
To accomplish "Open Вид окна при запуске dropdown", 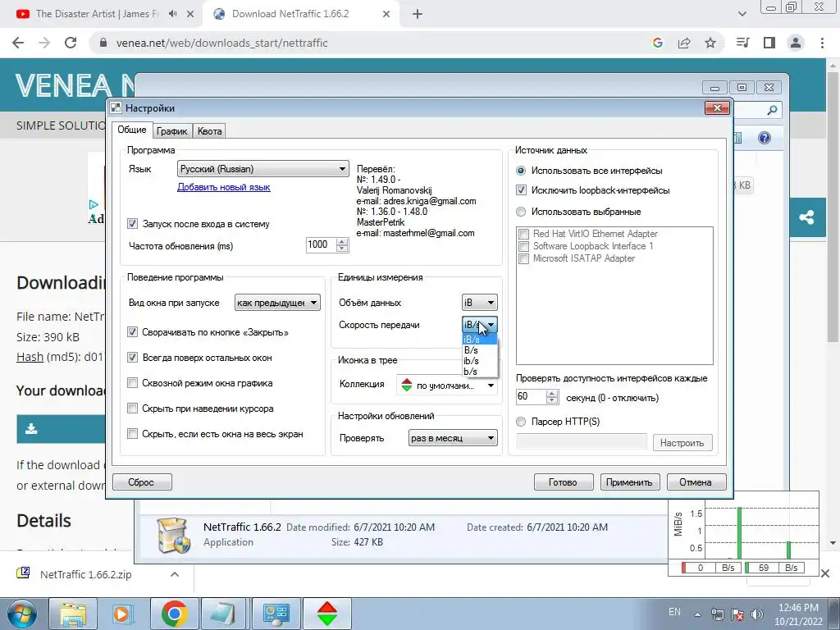I will (277, 303).
